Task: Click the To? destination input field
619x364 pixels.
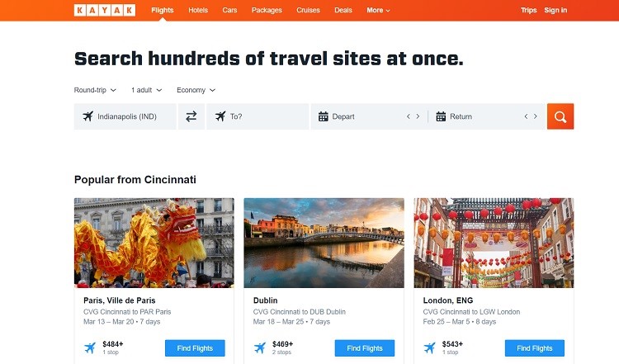Action: point(258,116)
